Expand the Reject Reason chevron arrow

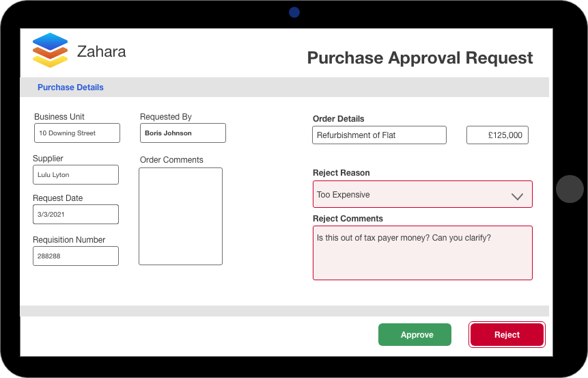[x=517, y=196]
